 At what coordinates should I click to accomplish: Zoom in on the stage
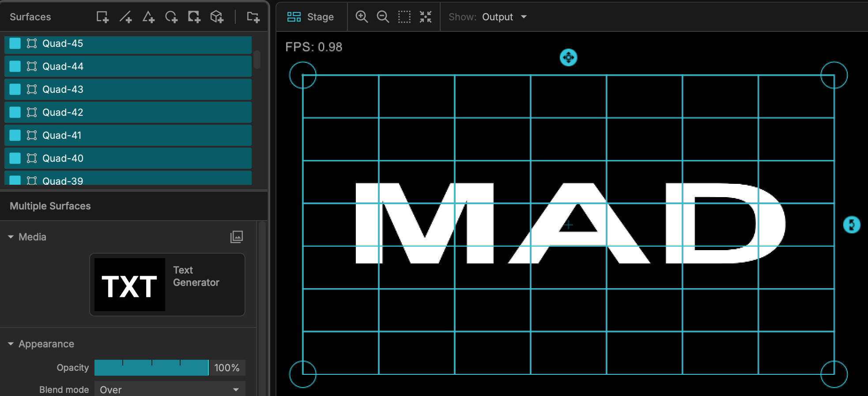362,17
